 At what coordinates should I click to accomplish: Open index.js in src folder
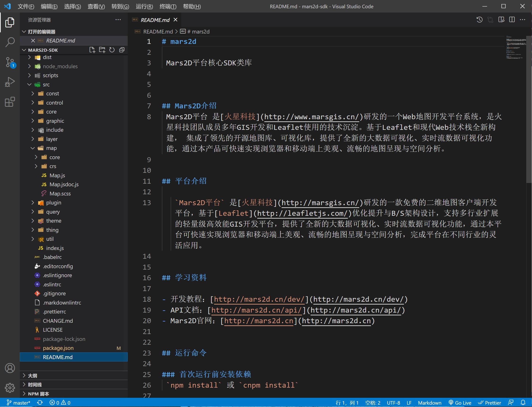pos(74,248)
